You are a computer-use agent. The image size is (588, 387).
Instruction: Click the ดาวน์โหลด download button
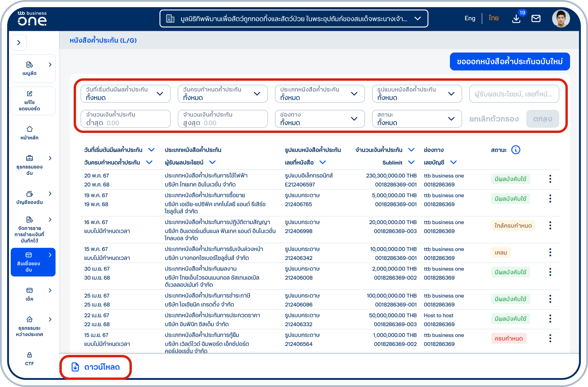(96, 367)
